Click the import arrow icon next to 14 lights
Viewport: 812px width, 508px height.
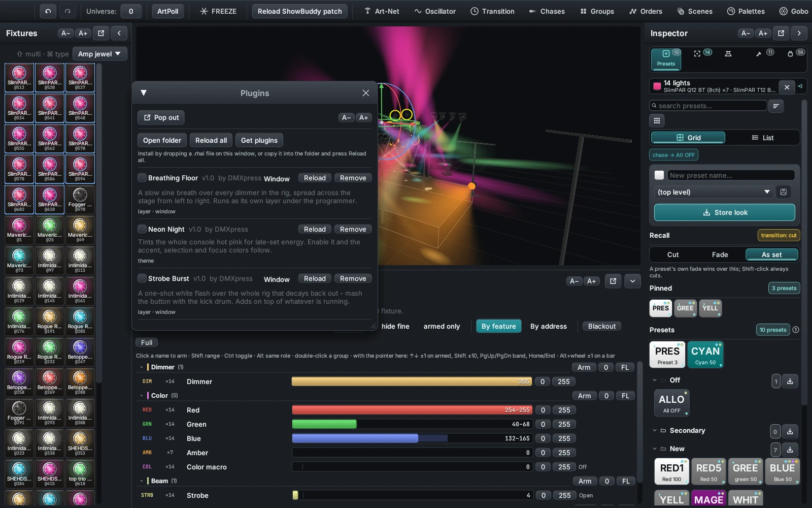(800, 86)
